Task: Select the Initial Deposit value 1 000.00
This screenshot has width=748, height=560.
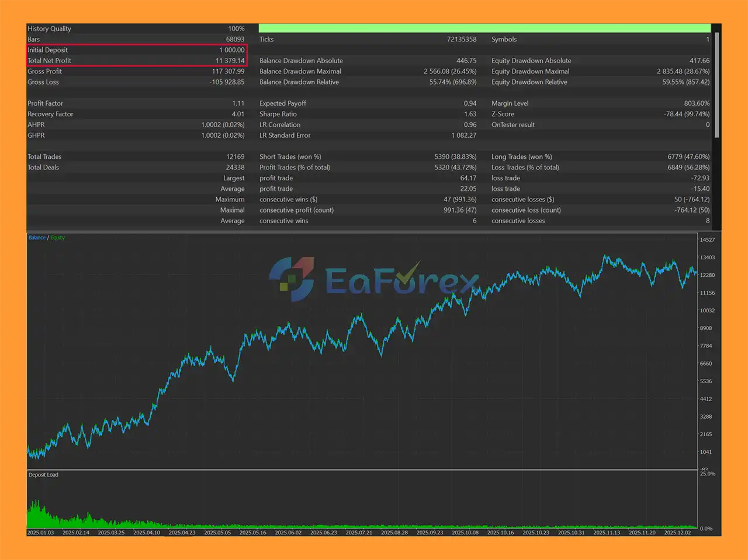Action: [x=231, y=50]
